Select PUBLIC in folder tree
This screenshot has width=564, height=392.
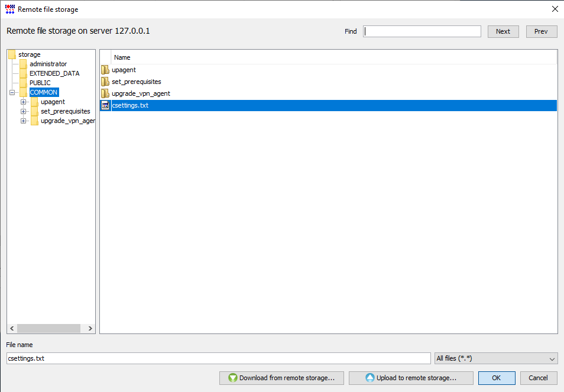pyautogui.click(x=40, y=83)
